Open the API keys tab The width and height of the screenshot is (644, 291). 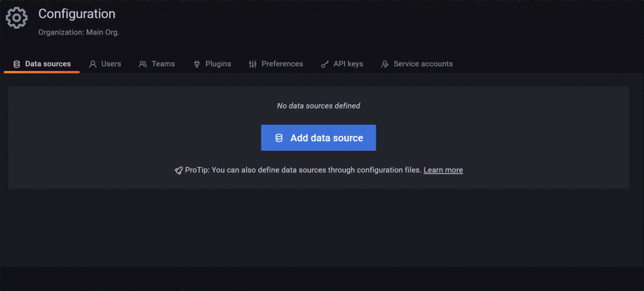342,64
